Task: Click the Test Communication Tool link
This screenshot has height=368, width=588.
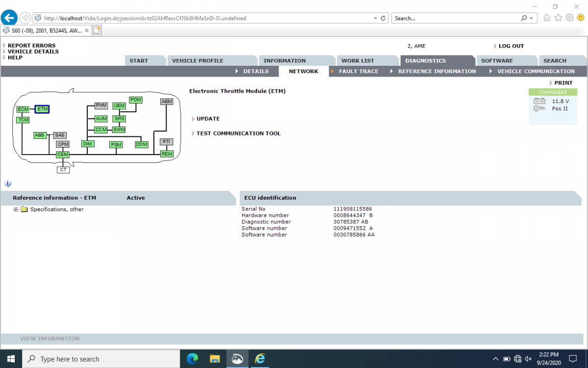Action: tap(238, 133)
